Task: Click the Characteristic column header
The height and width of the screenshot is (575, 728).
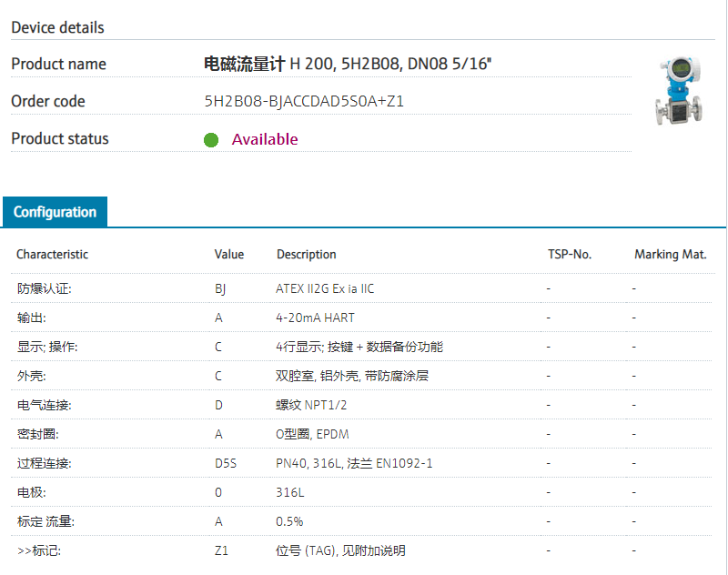Action: pos(52,255)
